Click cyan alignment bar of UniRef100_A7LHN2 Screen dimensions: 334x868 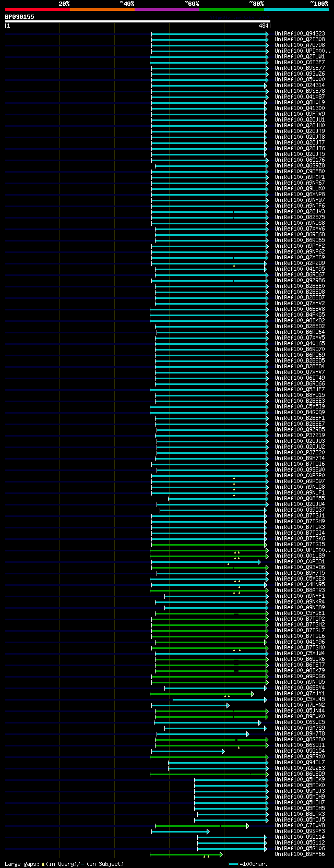[190, 705]
